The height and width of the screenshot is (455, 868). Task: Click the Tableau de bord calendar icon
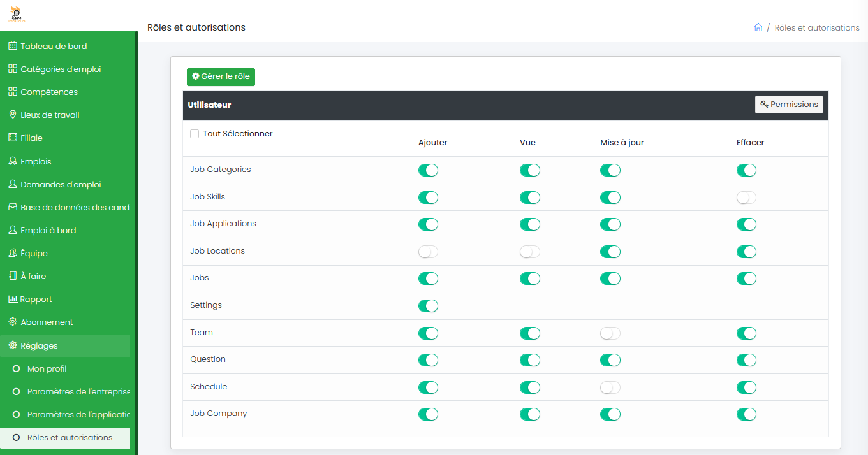coord(12,46)
